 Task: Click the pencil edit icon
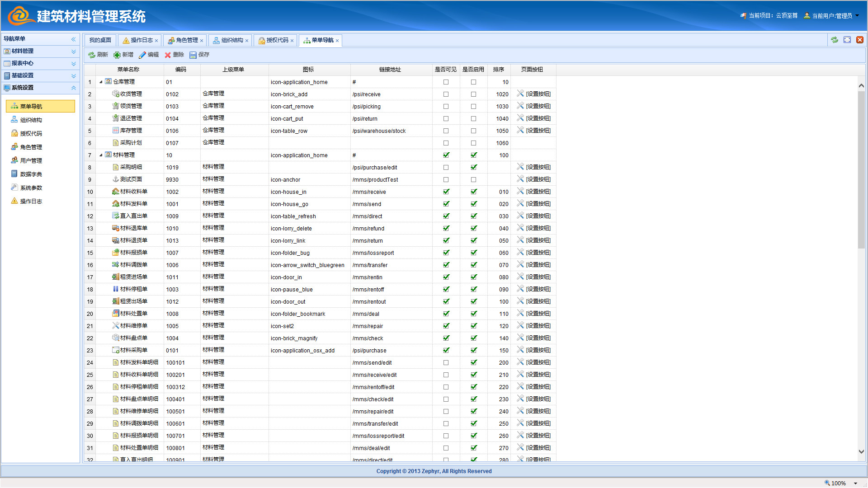142,55
